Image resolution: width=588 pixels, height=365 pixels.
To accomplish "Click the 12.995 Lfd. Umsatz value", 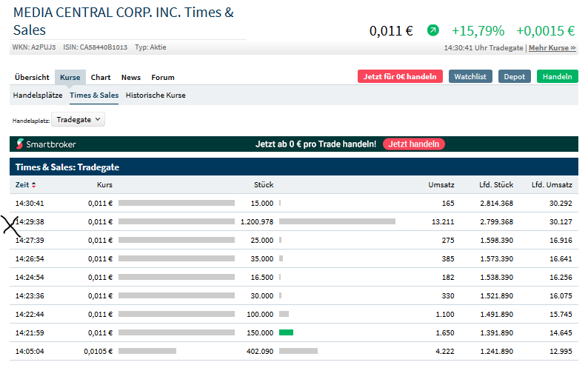I will point(561,352).
